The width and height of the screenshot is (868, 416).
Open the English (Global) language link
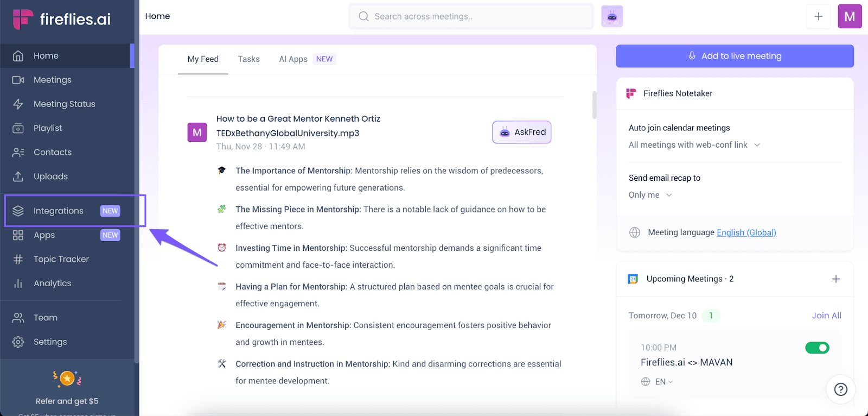[746, 232]
